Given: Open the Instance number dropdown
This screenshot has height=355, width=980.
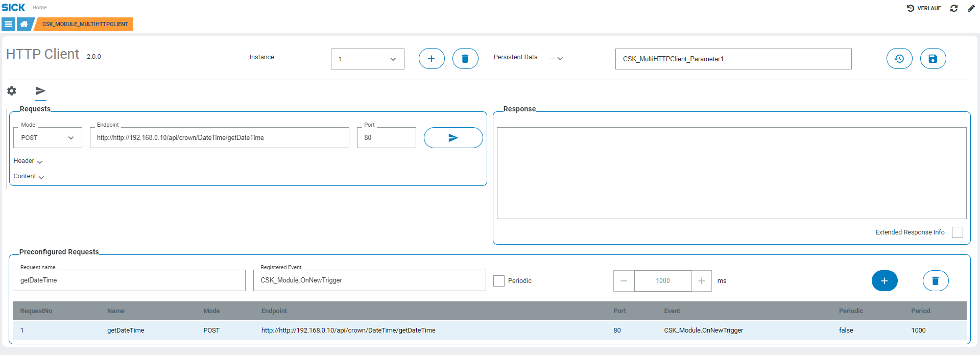Looking at the screenshot, I should [x=367, y=59].
